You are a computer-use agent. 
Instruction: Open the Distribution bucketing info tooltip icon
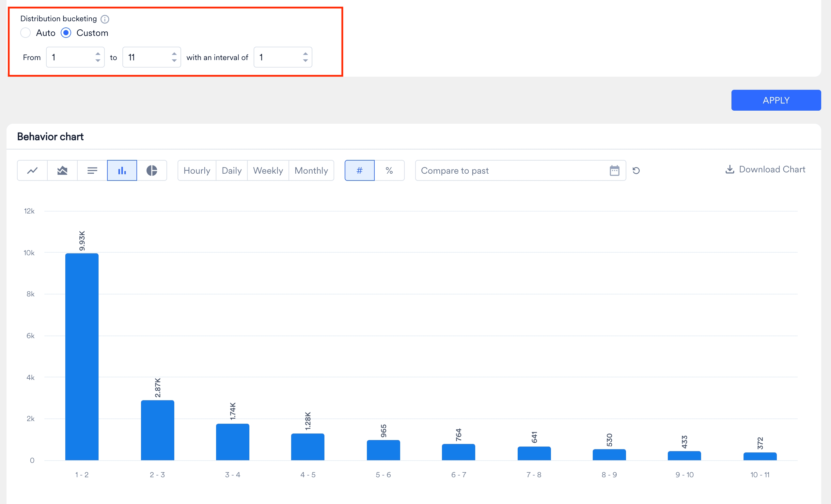(105, 19)
